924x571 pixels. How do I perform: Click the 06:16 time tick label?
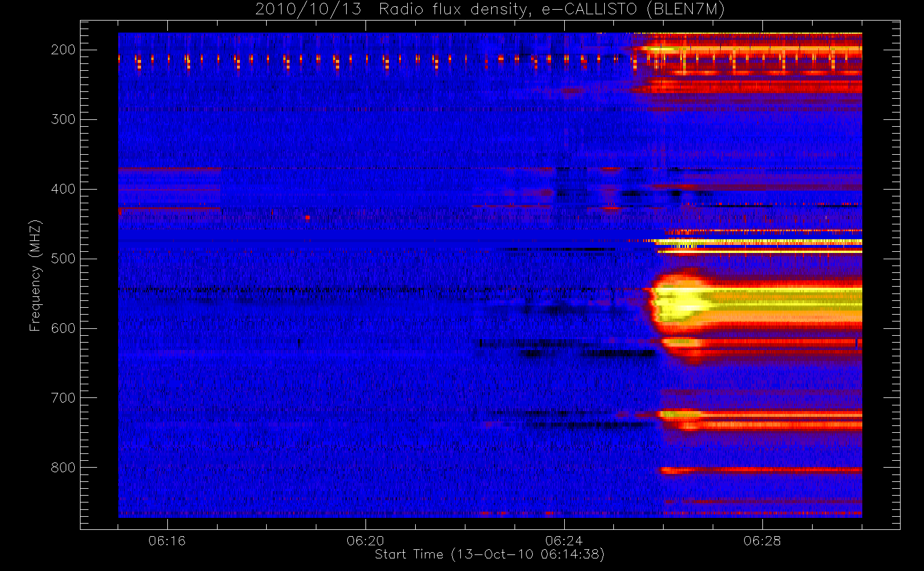(167, 541)
